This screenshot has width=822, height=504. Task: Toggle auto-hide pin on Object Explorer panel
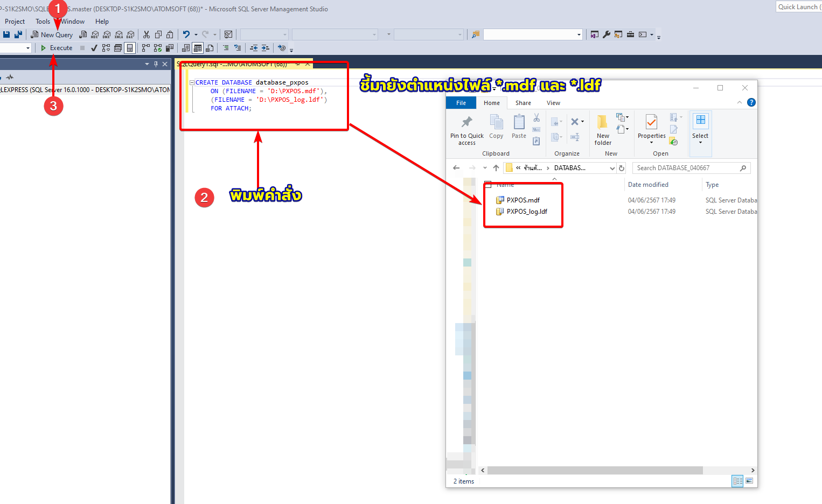[x=156, y=64]
